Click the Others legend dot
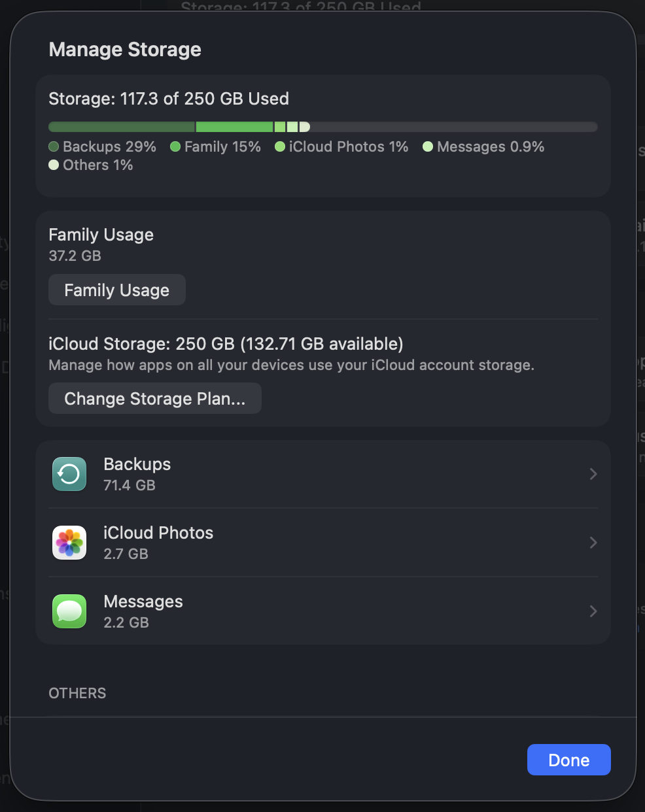 (54, 165)
